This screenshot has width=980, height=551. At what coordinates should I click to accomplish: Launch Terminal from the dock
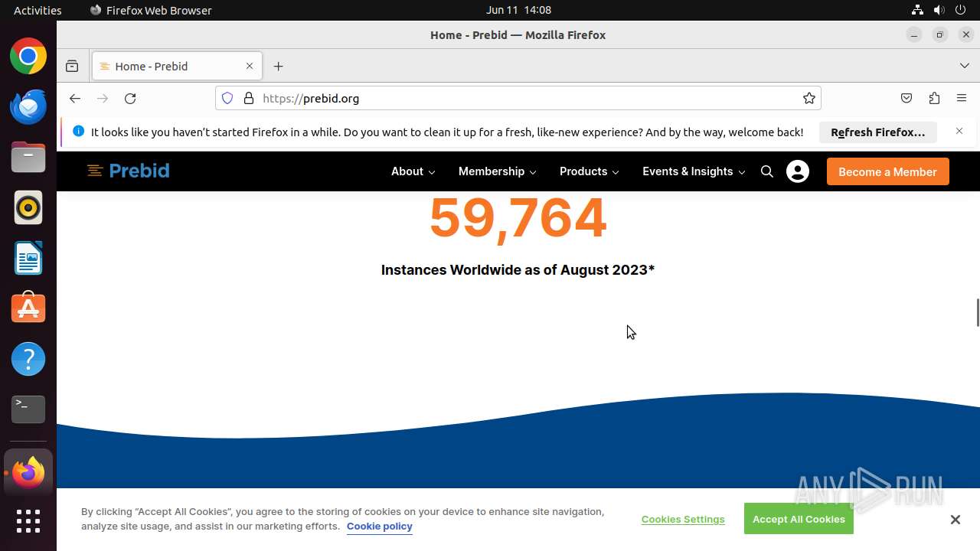tap(28, 409)
